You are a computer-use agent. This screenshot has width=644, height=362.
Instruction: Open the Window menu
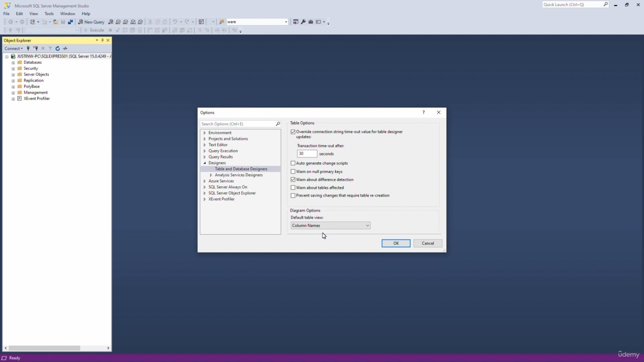coord(67,14)
